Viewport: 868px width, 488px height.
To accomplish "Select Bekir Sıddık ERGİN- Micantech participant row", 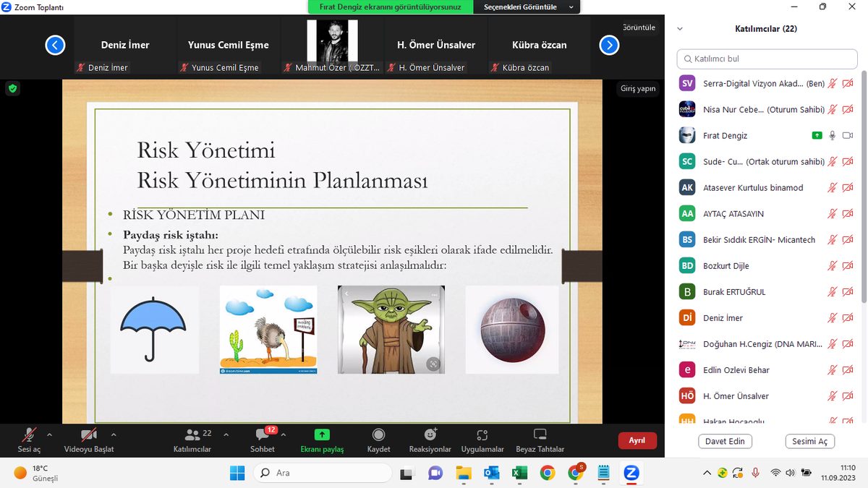I will click(x=767, y=240).
